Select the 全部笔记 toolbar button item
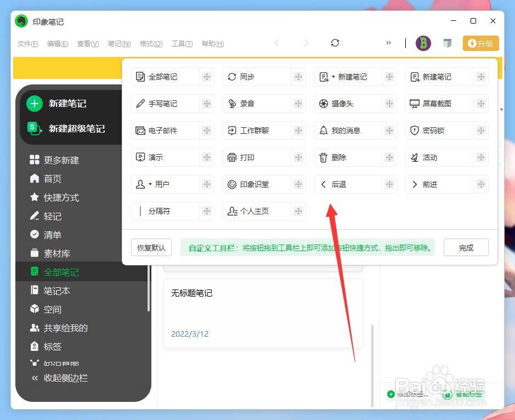The height and width of the screenshot is (420, 515). coord(172,77)
